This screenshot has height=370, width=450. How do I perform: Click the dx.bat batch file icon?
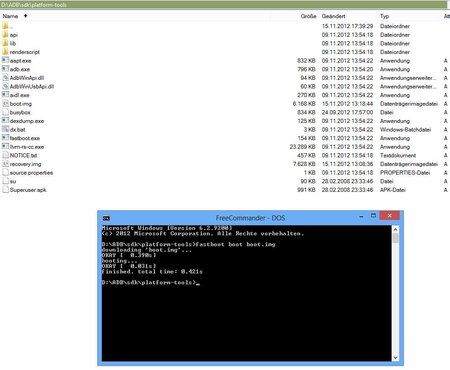[5, 129]
